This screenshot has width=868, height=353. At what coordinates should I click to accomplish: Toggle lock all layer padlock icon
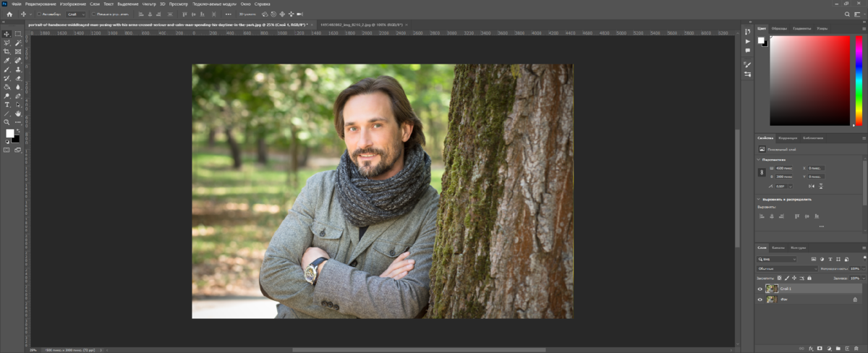click(x=809, y=278)
